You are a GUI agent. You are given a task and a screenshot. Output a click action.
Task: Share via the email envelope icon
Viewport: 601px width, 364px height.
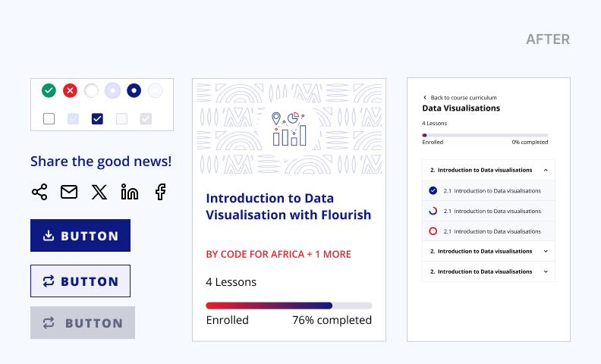[x=69, y=192]
